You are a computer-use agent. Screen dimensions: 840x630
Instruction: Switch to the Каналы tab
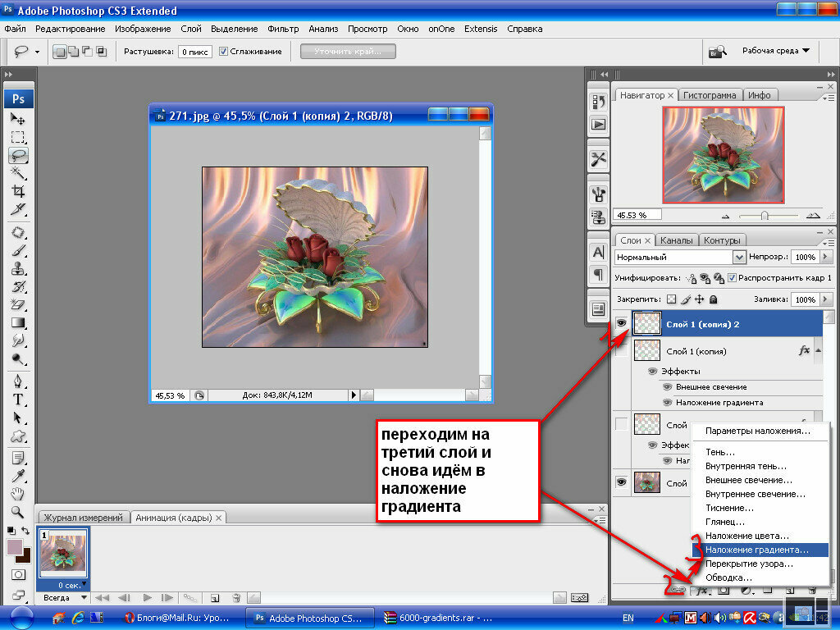(676, 240)
